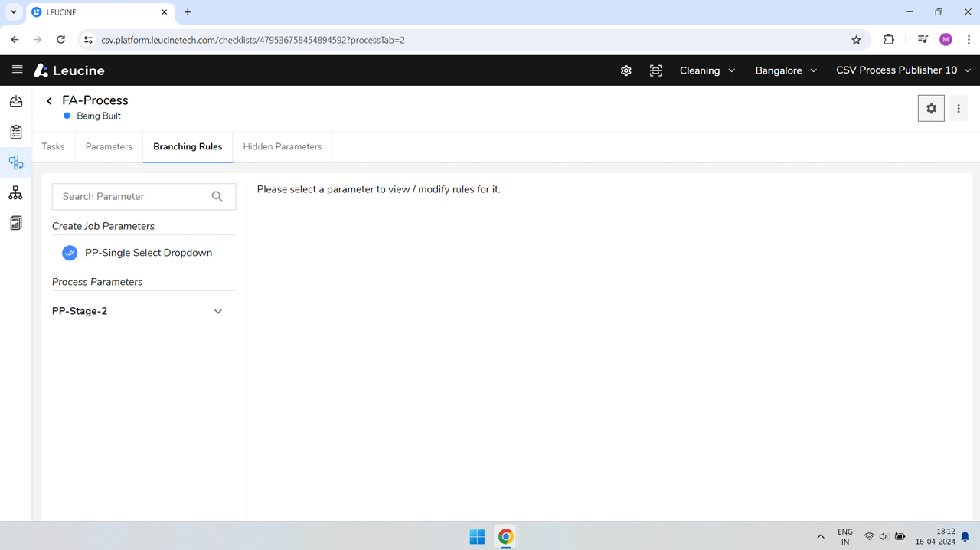The height and width of the screenshot is (550, 980).
Task: Click the blue check icon for PP-Single Select Dropdown
Action: [70, 253]
